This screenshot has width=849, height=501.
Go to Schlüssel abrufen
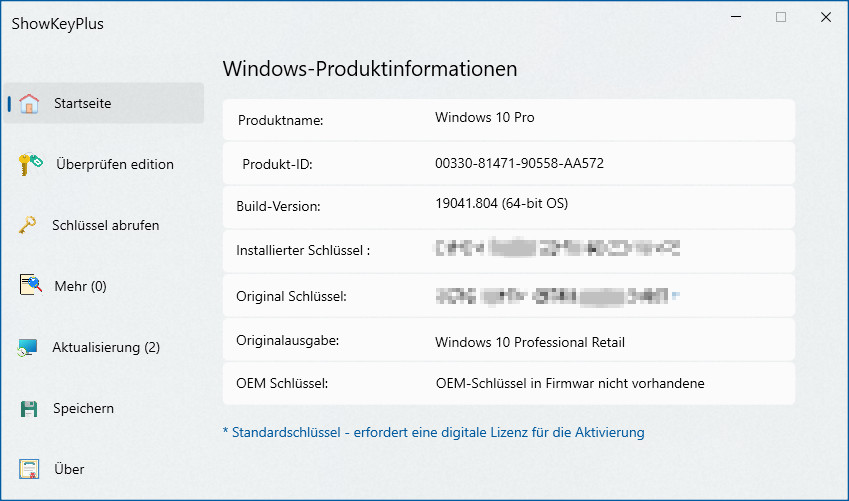click(x=105, y=225)
